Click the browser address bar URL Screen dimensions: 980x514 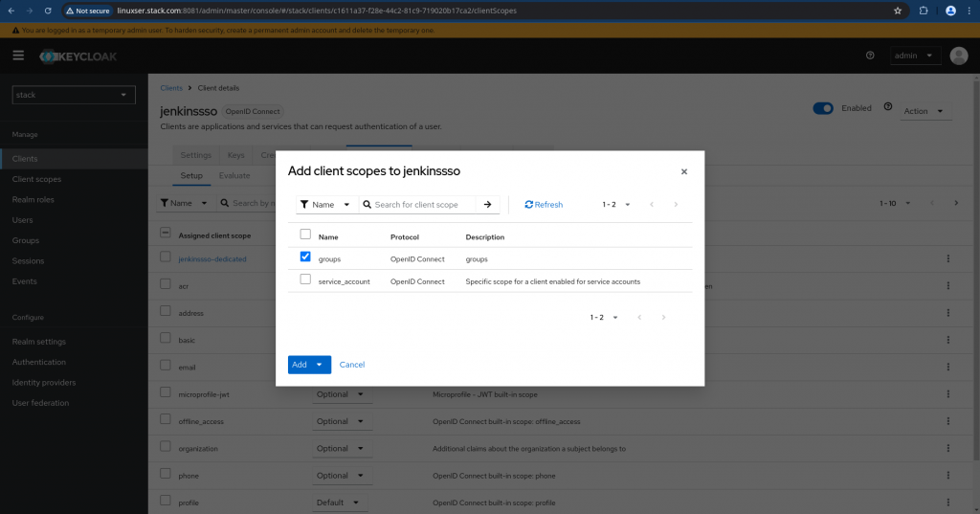(317, 11)
